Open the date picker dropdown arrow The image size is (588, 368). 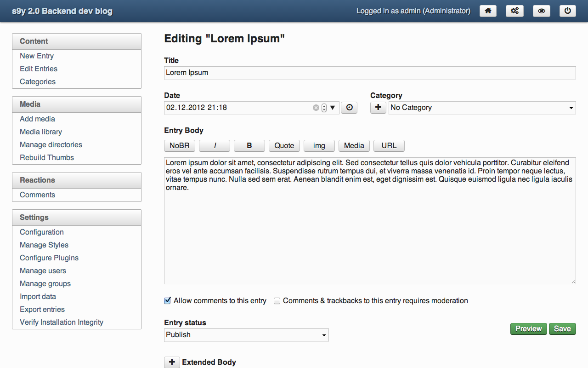(x=333, y=108)
